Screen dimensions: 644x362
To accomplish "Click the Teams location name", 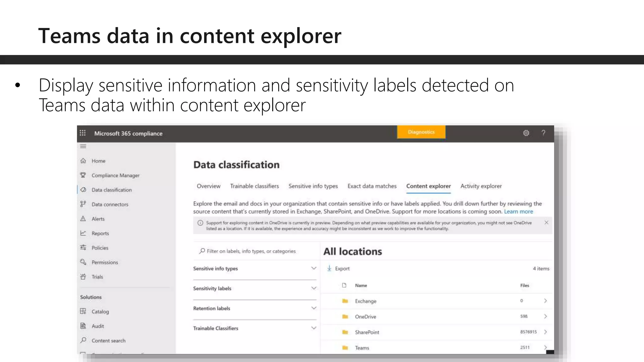I will [x=362, y=348].
